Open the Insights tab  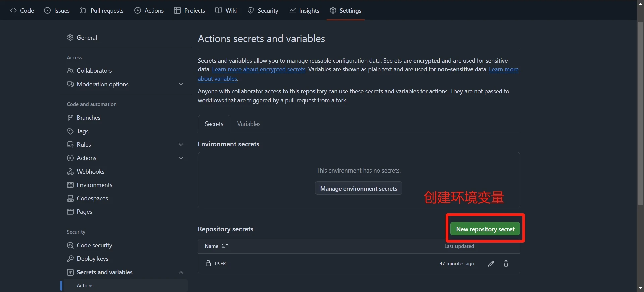[x=304, y=10]
